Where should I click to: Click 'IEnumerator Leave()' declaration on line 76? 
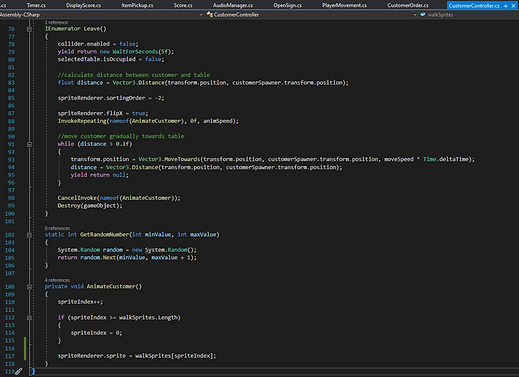[x=76, y=29]
